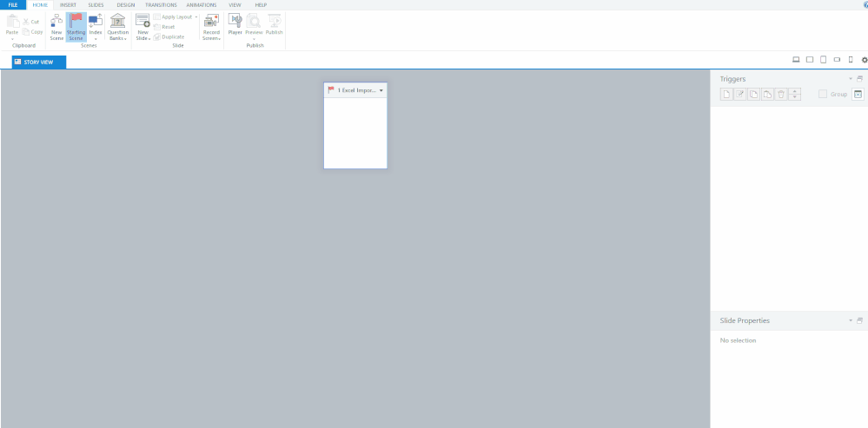Click the delete trigger trash icon
The width and height of the screenshot is (868, 428).
[x=780, y=94]
